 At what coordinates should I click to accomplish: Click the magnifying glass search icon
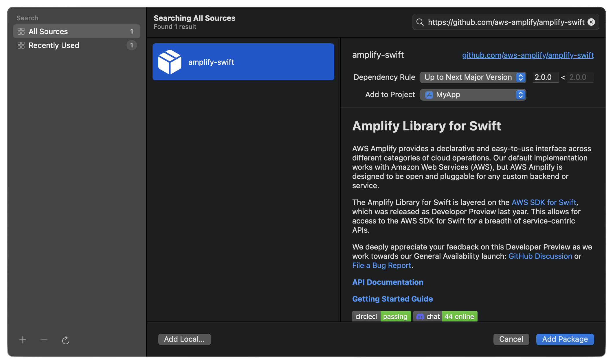coord(420,22)
